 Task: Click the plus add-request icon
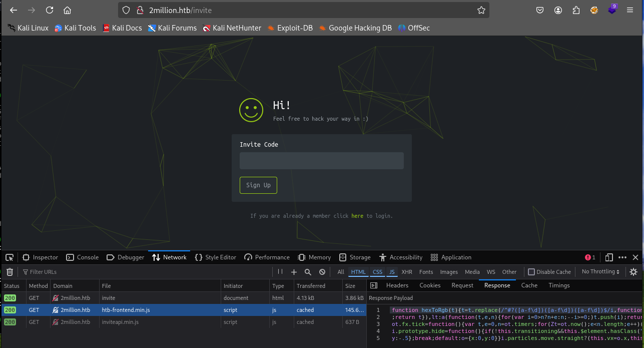coord(294,272)
